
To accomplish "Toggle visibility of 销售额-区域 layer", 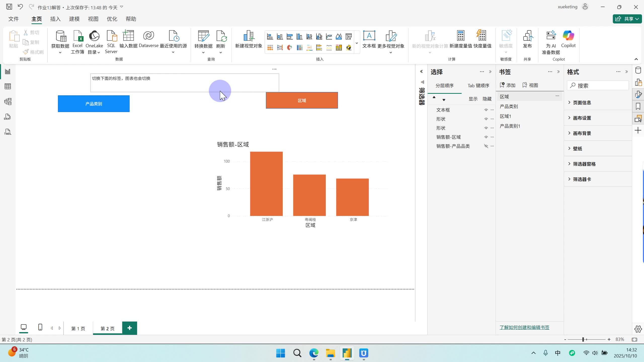I will 486,137.
